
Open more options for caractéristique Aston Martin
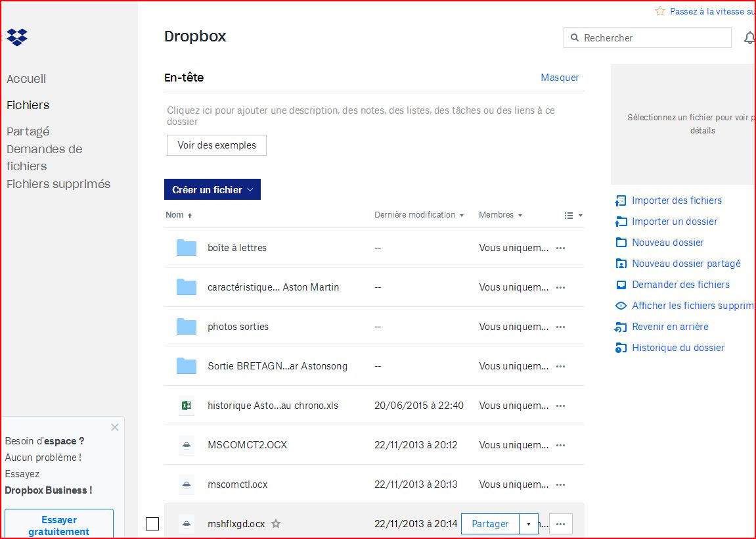click(x=560, y=288)
